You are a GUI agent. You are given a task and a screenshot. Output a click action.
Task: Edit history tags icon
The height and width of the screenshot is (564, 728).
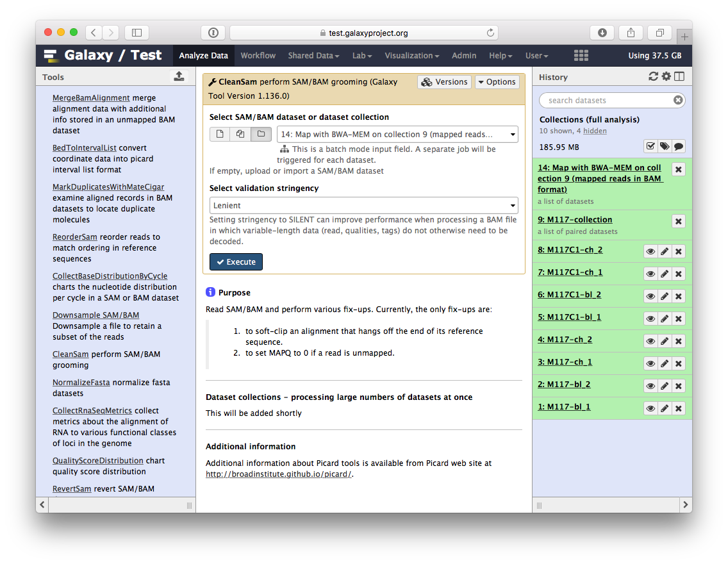click(665, 147)
